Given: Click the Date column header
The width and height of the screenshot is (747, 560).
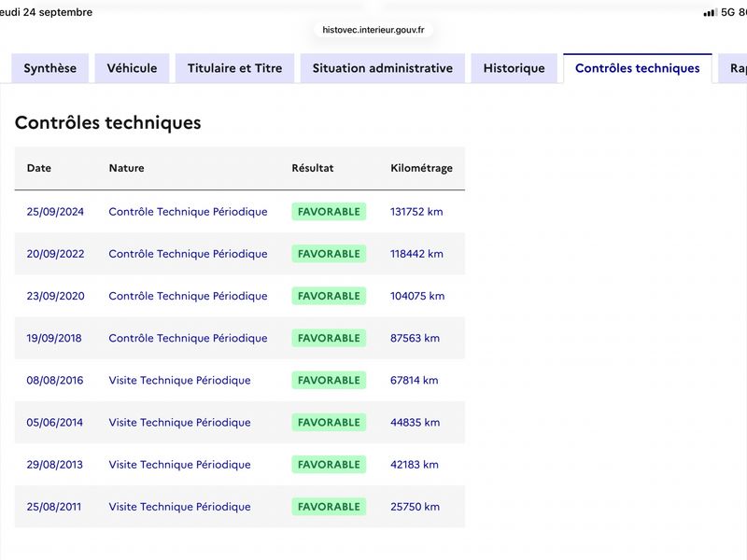Looking at the screenshot, I should [x=39, y=168].
